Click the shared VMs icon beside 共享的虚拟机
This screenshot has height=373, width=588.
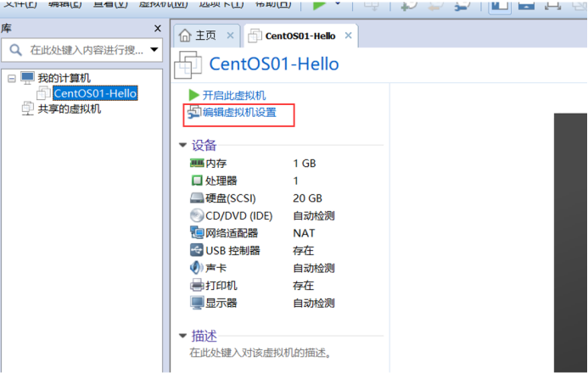coord(27,109)
